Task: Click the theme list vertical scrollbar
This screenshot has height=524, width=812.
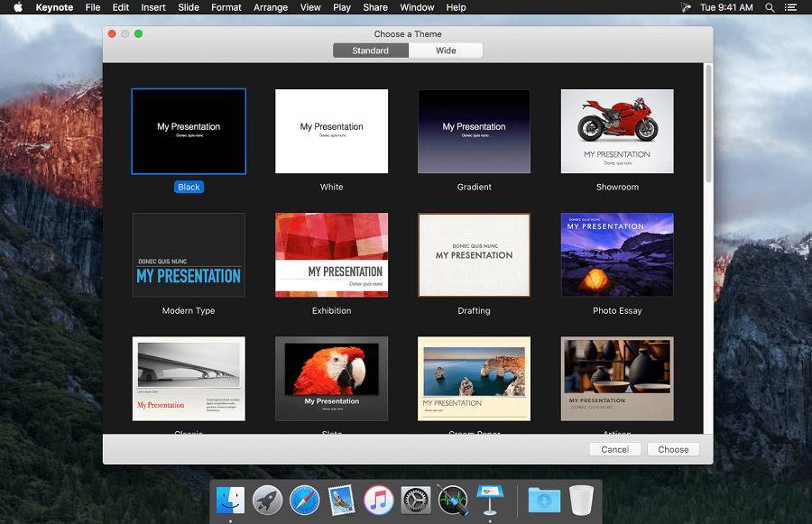Action: 708,126
